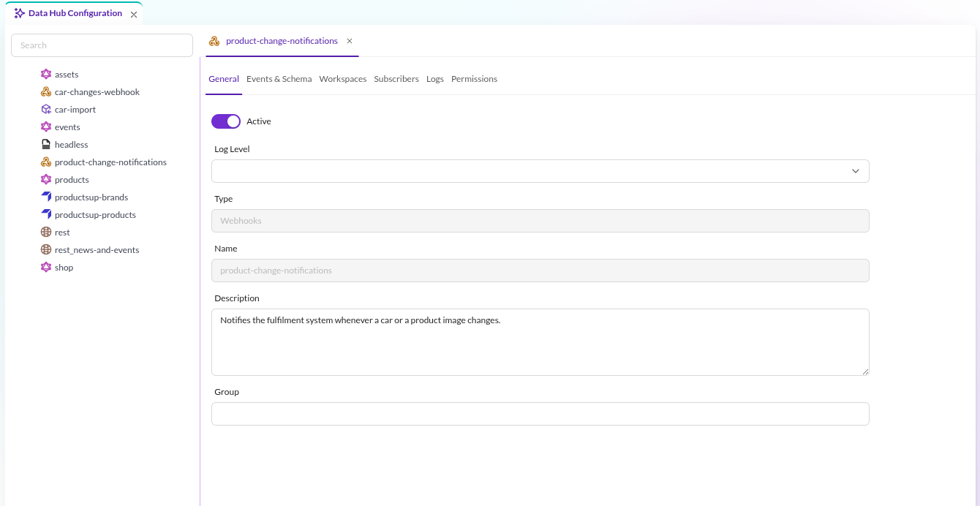Click the Data Hub Configuration tab icon
The height and width of the screenshot is (506, 980).
[x=20, y=13]
